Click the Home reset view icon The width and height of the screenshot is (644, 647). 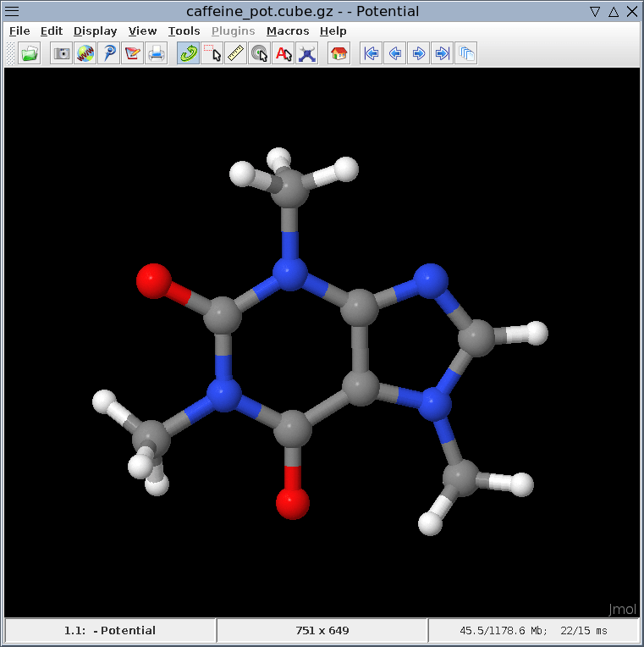point(339,53)
